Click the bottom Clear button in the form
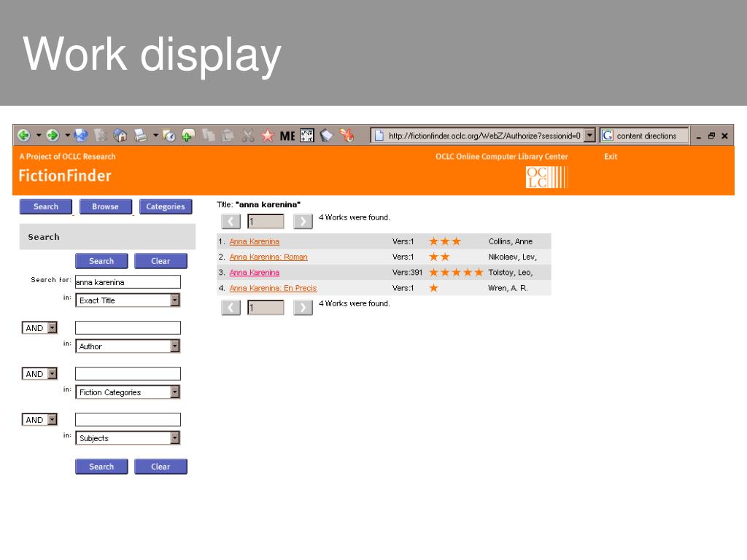The width and height of the screenshot is (747, 560). click(x=160, y=467)
